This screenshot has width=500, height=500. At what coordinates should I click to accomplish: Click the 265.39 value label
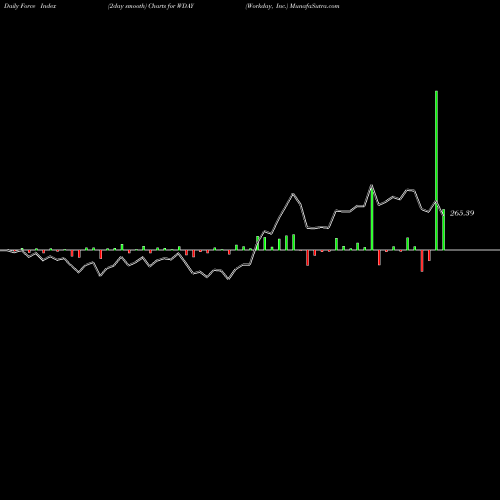(x=462, y=213)
